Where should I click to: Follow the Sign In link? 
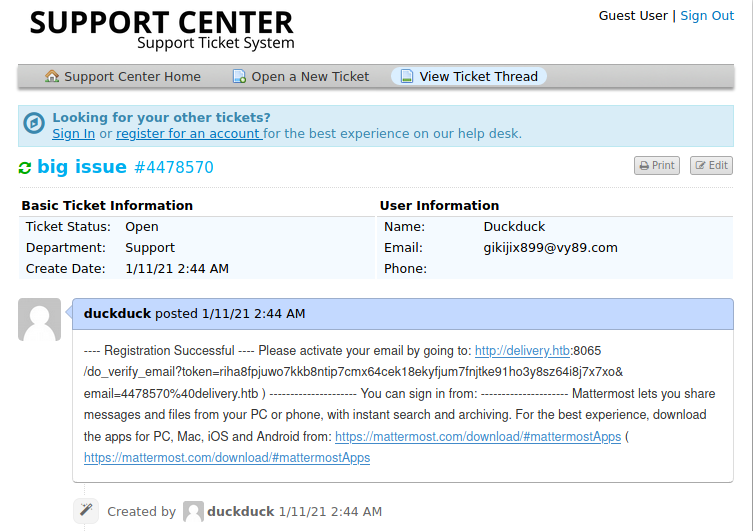[74, 134]
